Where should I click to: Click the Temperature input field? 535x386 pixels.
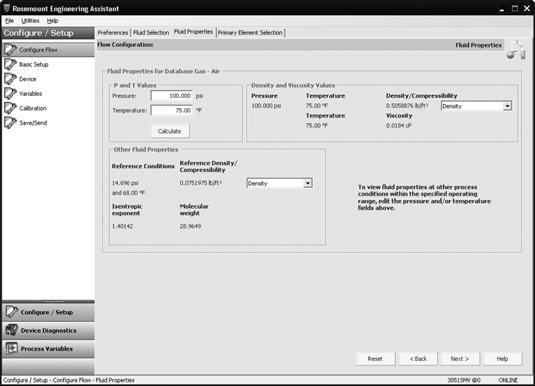click(172, 110)
